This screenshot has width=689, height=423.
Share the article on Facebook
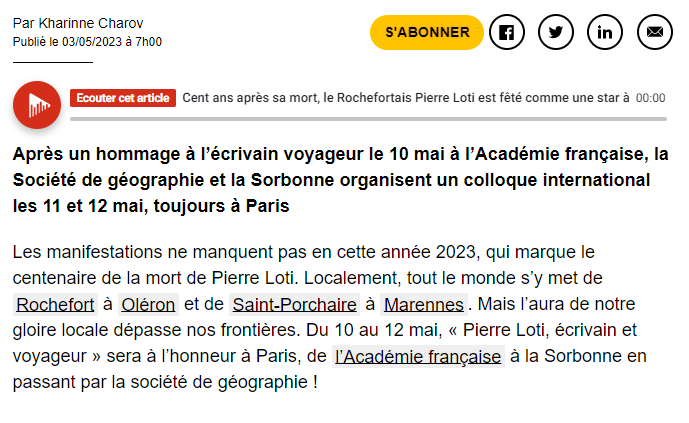pos(507,32)
